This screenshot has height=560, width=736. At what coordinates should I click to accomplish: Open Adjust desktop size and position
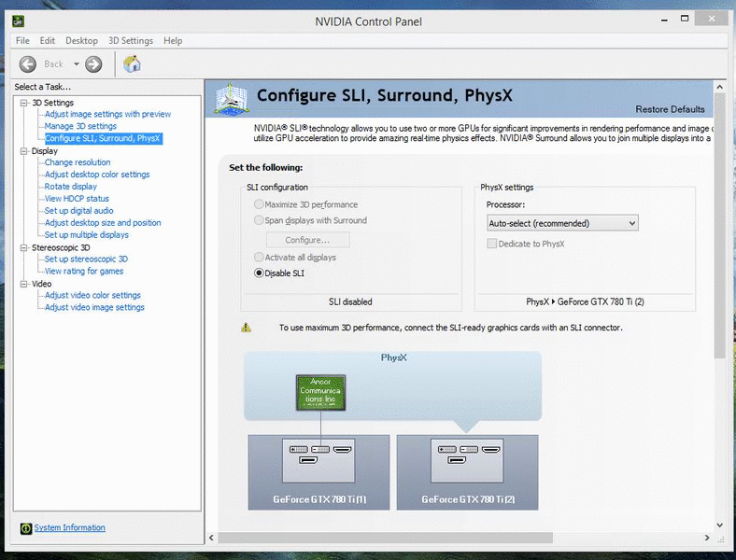click(x=103, y=223)
